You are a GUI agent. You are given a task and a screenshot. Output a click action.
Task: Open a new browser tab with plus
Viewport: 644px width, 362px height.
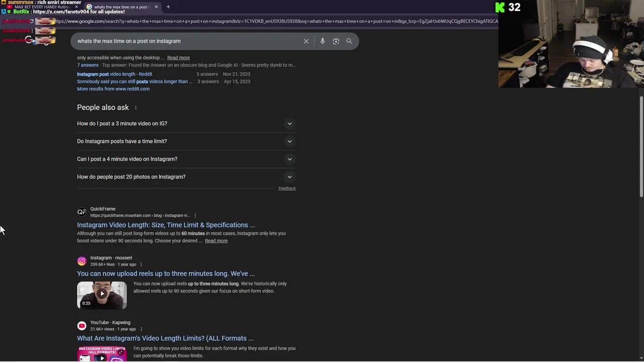point(168,7)
